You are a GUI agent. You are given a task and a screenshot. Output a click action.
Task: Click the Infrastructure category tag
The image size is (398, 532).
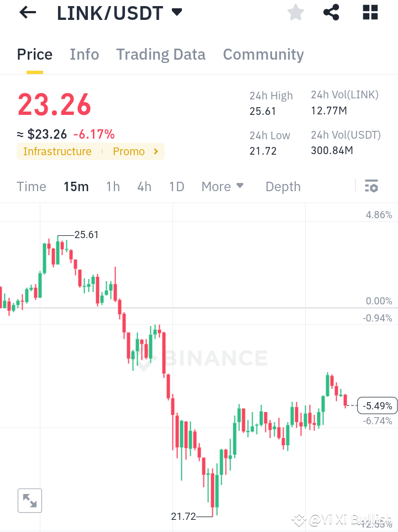pos(57,151)
